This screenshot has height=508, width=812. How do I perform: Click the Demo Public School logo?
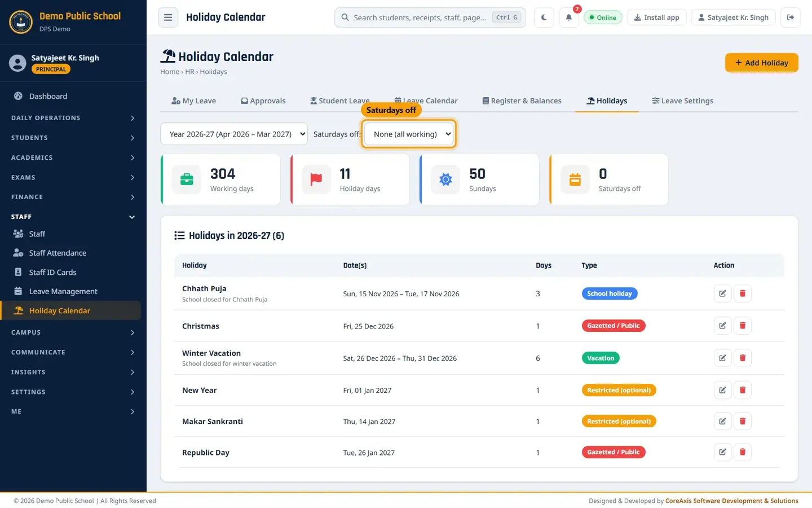21,22
